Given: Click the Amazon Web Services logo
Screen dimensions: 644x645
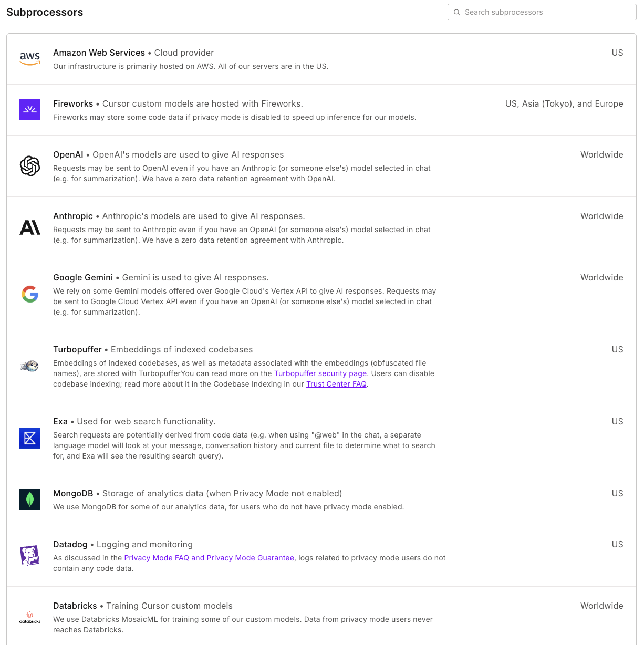Looking at the screenshot, I should [x=30, y=58].
